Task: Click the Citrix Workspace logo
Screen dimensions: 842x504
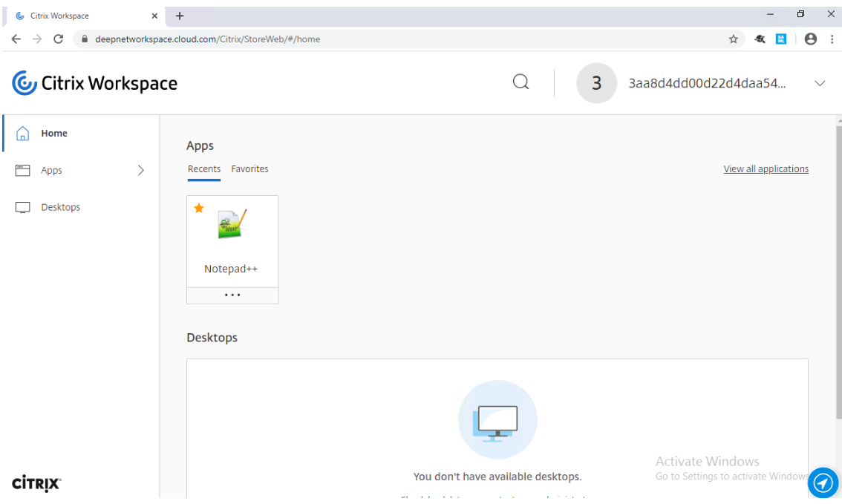Action: (95, 83)
